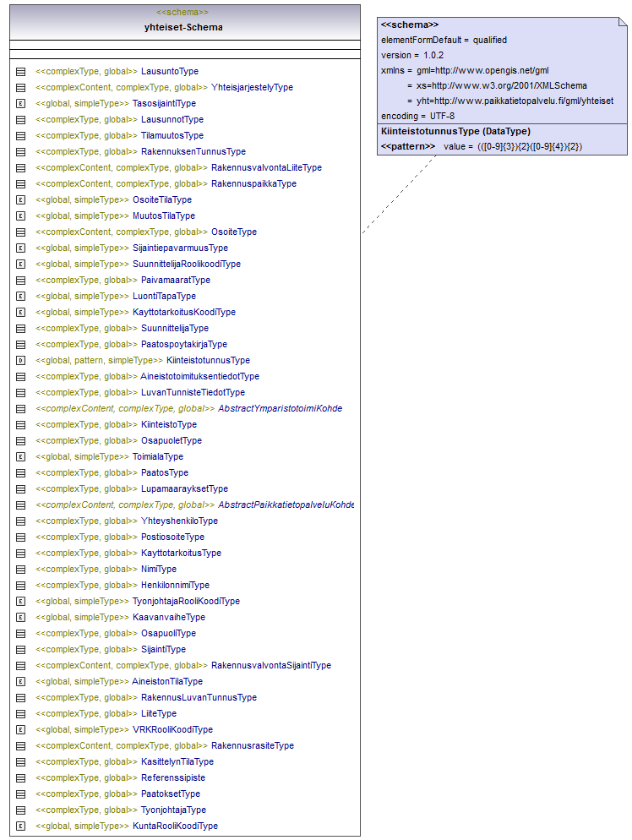632x840 pixels.
Task: Select the TyonjohtajaRooliKoodiType row
Action: pos(186,602)
